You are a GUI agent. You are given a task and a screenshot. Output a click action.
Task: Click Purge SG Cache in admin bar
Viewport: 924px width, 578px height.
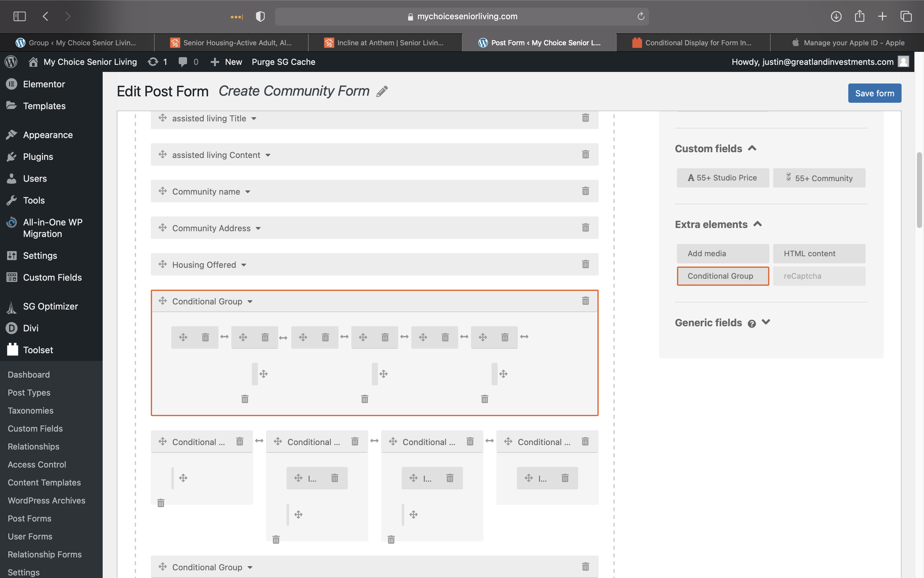click(283, 62)
